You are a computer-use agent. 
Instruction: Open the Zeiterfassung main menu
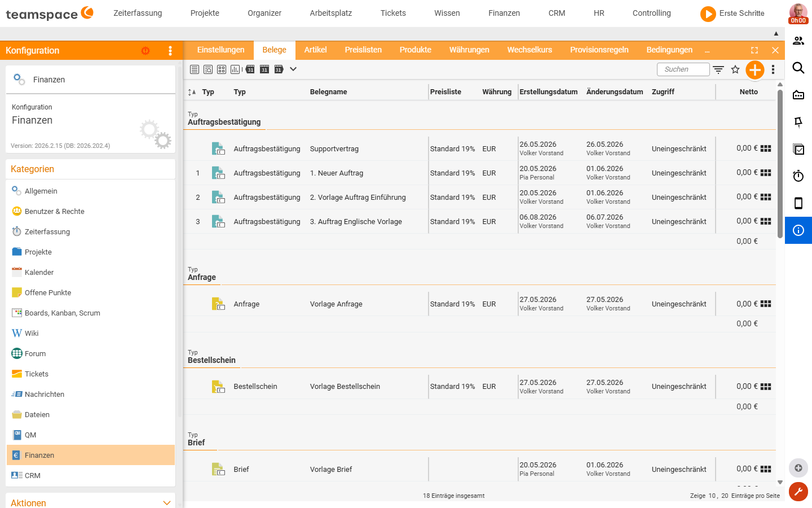click(138, 13)
